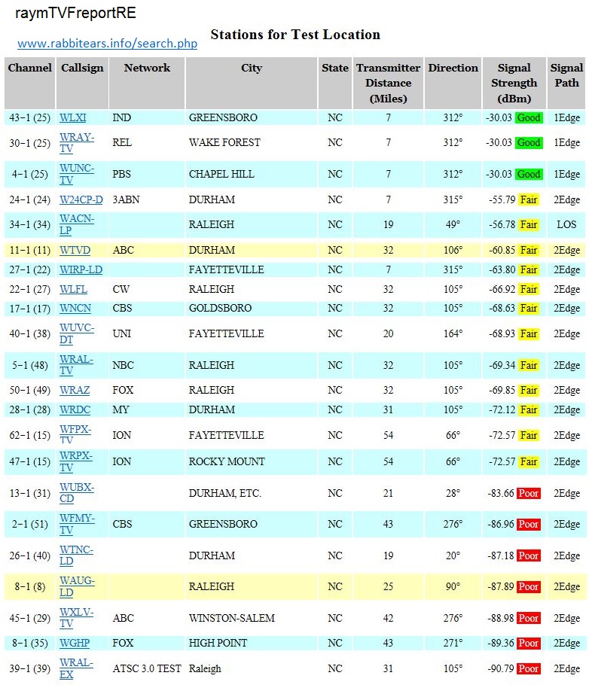
Task: Select the W24CP-D callsign link
Action: pos(81,200)
